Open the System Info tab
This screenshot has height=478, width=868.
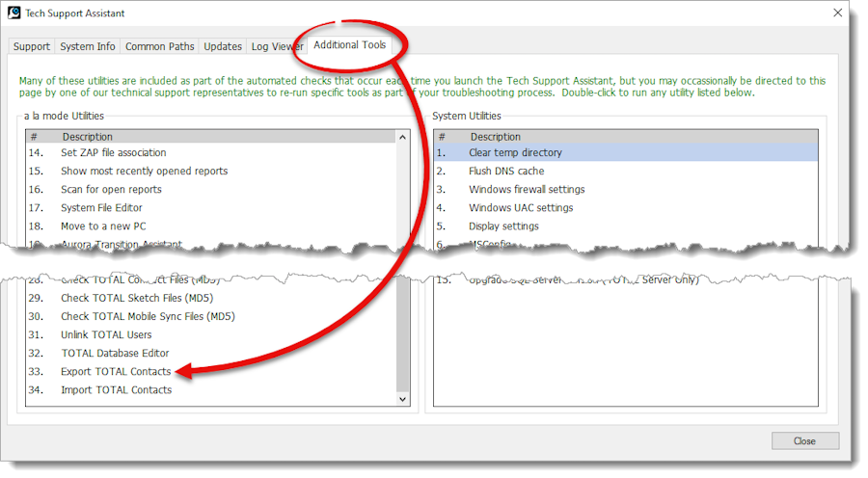coord(88,46)
